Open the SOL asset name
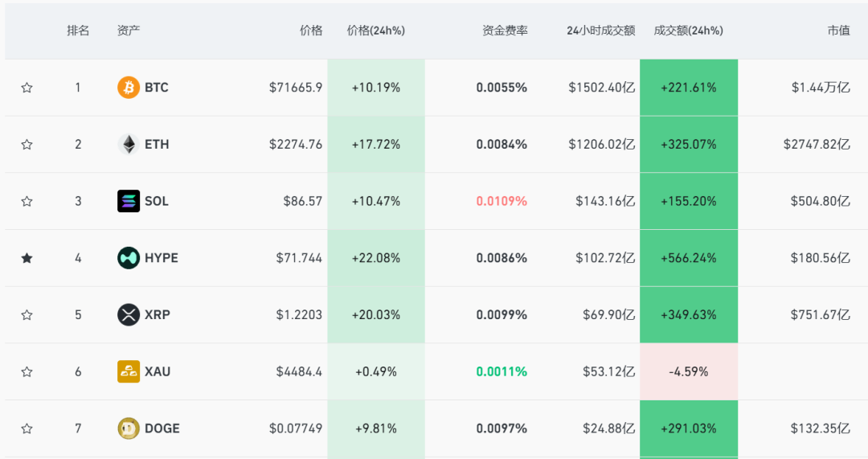 point(157,201)
